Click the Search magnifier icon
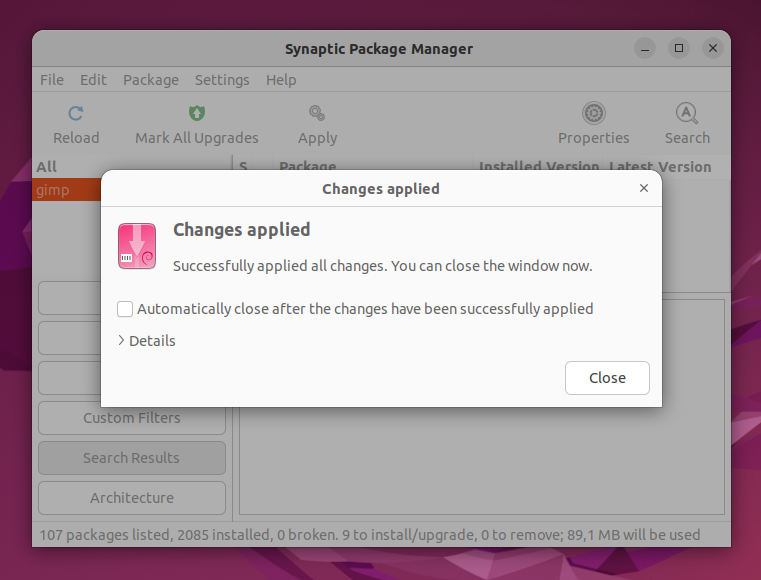This screenshot has height=580, width=761. click(687, 114)
